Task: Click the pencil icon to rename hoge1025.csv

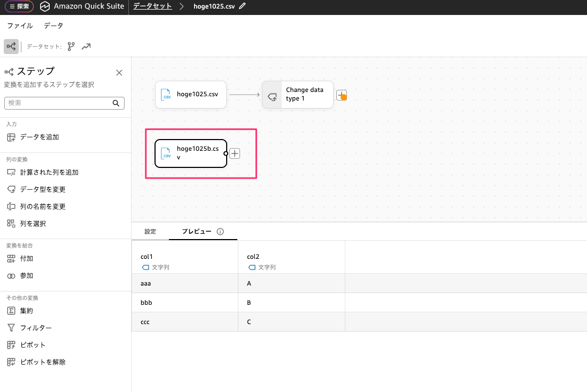Action: 243,6
